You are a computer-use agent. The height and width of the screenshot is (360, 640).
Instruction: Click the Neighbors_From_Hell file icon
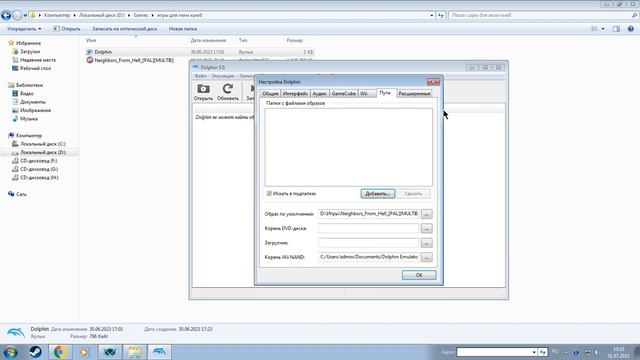coord(90,60)
